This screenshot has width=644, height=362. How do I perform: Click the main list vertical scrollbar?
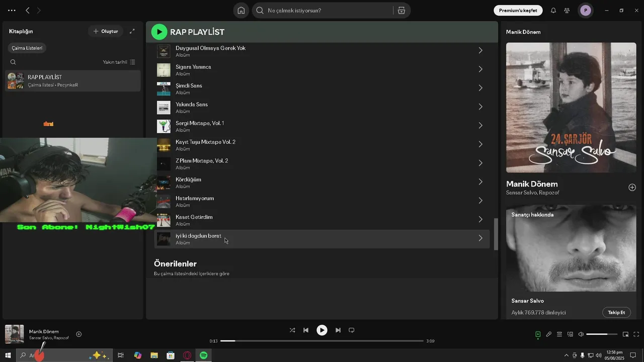[496, 234]
